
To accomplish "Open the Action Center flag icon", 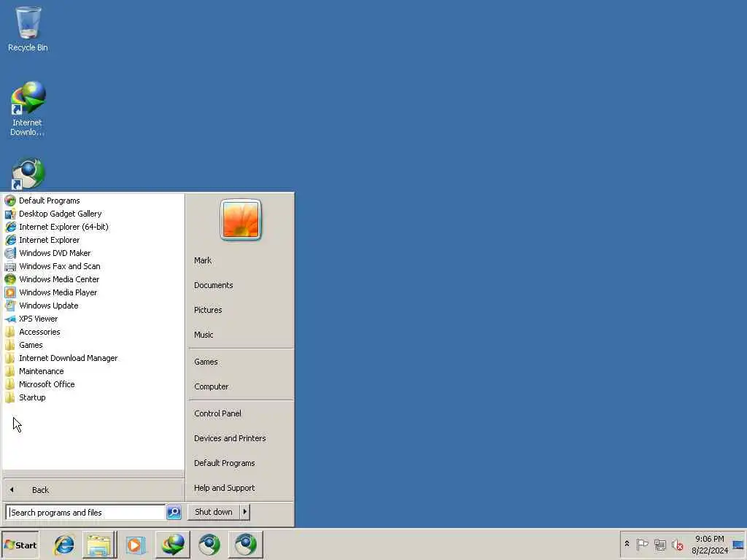I will pos(642,544).
